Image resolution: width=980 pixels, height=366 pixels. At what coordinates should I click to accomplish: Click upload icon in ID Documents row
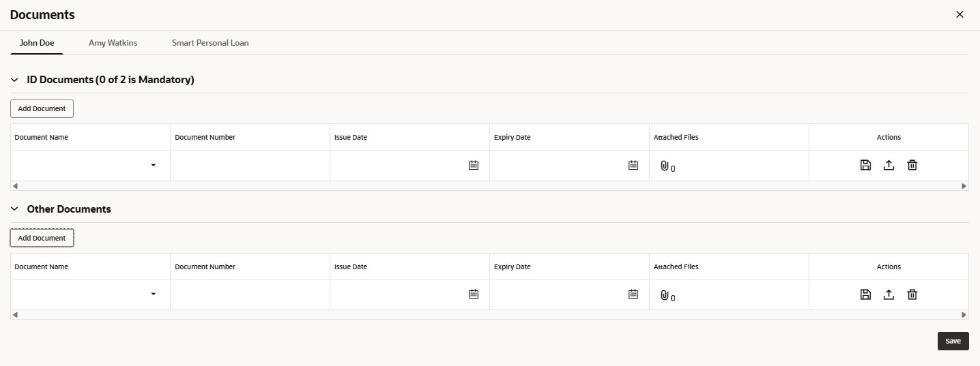pos(889,165)
